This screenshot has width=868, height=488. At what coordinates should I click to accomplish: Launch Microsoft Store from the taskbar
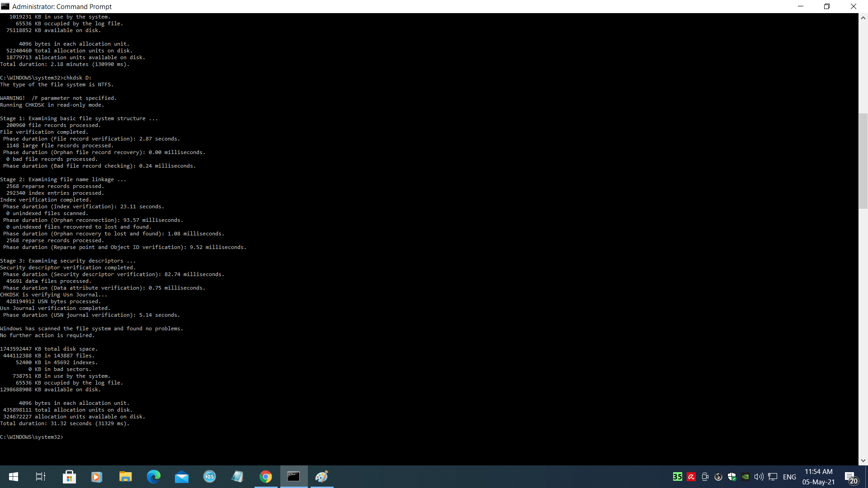(x=69, y=477)
